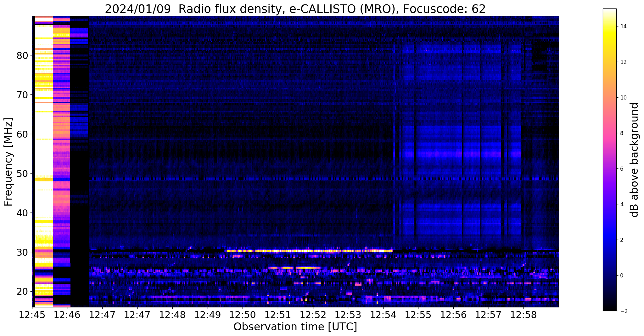Click the plot title mentioning e-CALLISTO (MRO)
Viewport: 644px width, 336px height.
click(295, 9)
